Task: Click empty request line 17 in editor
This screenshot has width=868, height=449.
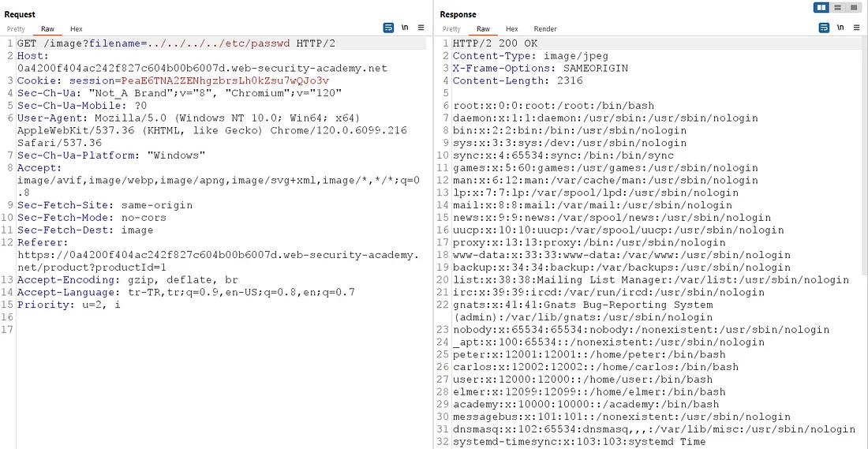Action: [222, 329]
